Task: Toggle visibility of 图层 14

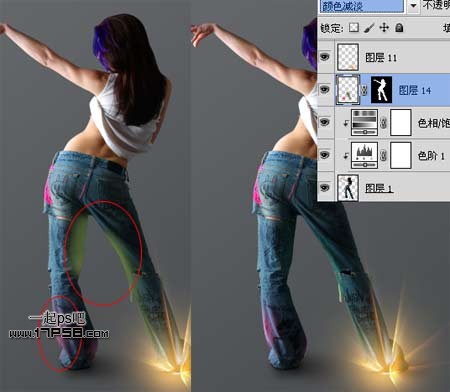Action: [325, 89]
